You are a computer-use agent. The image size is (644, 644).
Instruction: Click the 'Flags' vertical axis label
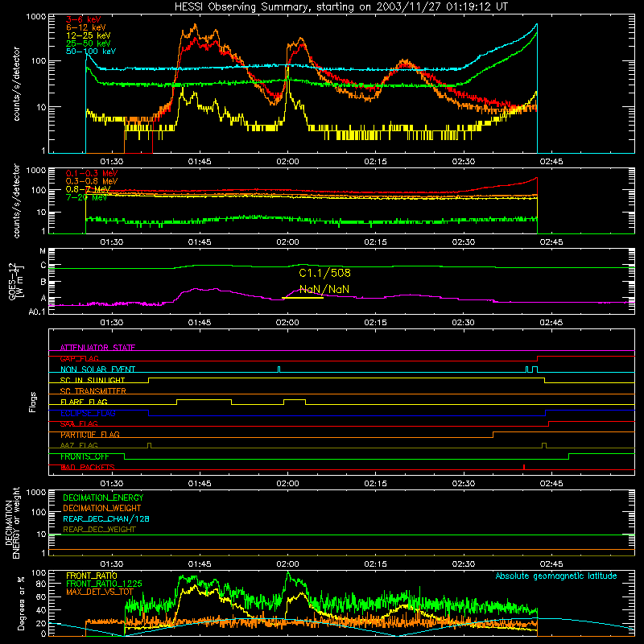point(33,402)
